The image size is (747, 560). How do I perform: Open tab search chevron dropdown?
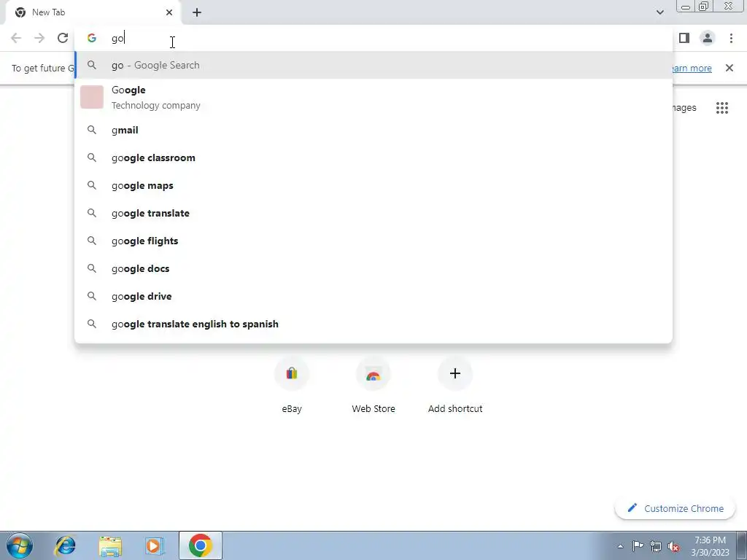coord(659,12)
